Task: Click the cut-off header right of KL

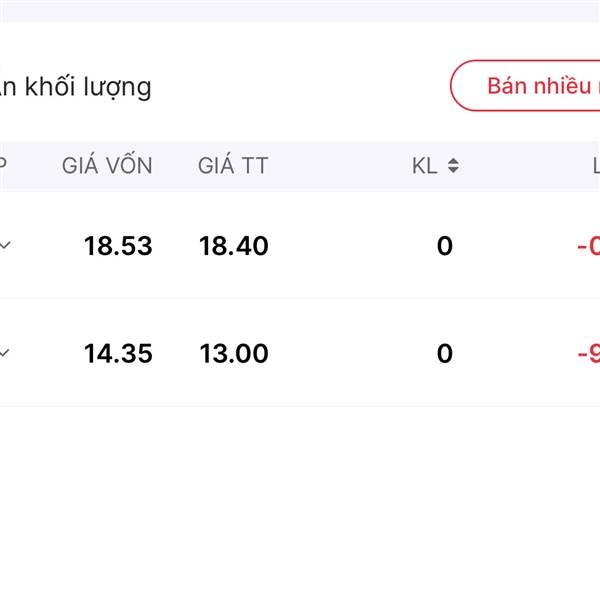Action: coord(595,166)
